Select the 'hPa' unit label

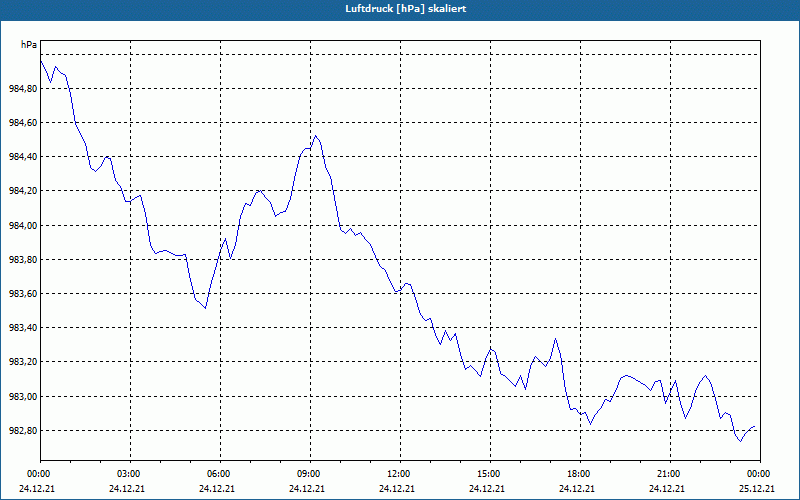(29, 45)
